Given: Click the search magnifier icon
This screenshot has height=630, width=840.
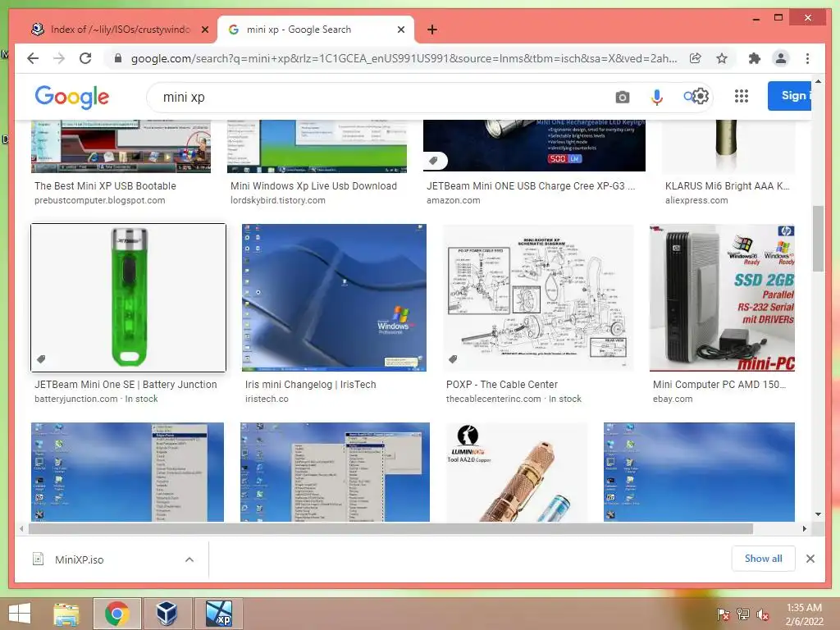Looking at the screenshot, I should click(x=688, y=97).
